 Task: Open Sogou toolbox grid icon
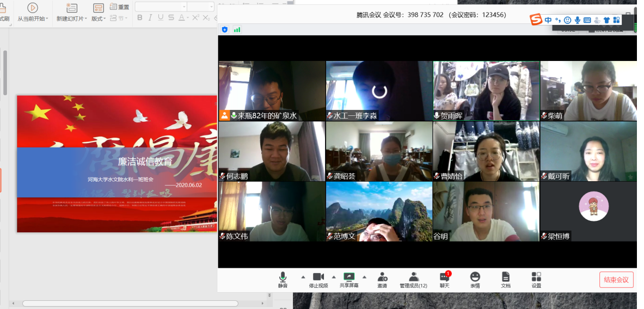pos(616,20)
